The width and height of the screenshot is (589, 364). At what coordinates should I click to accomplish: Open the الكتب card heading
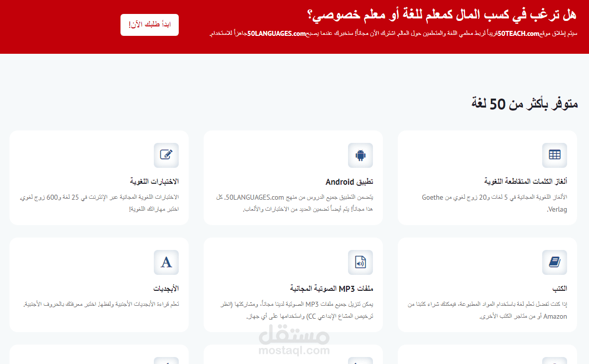coord(560,288)
